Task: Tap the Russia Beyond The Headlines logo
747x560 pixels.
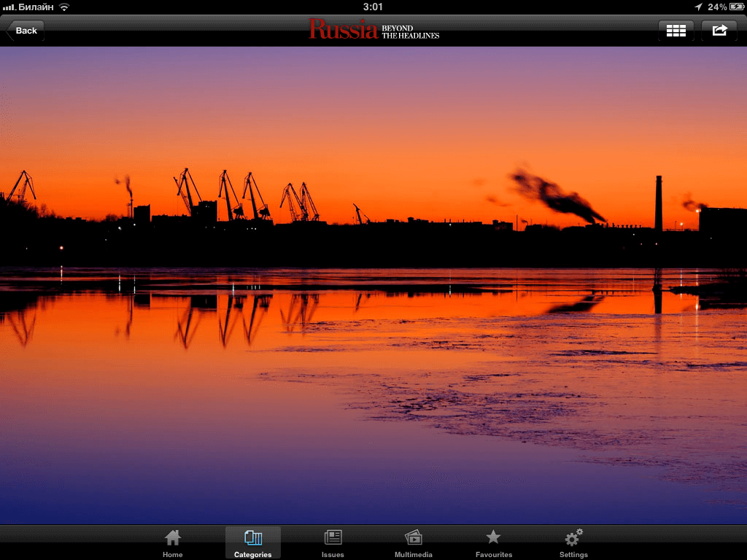Action: 374,29
